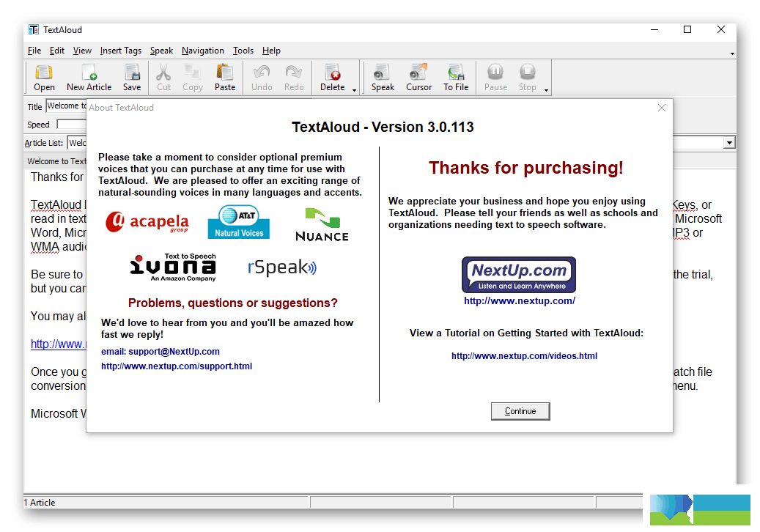Click the Speak toolbar icon

click(x=383, y=78)
